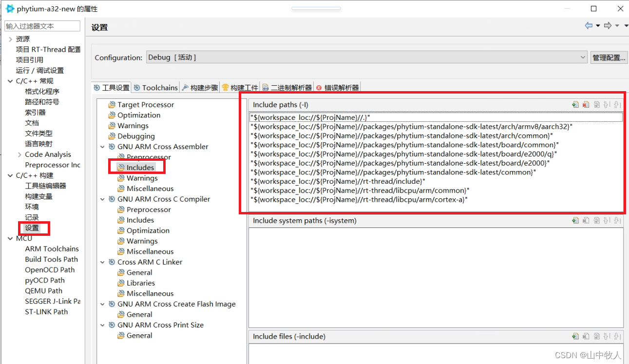Collapse GNU ARM Cross Create Flash Image
Viewport: 629px width, 364px height.
click(x=102, y=304)
